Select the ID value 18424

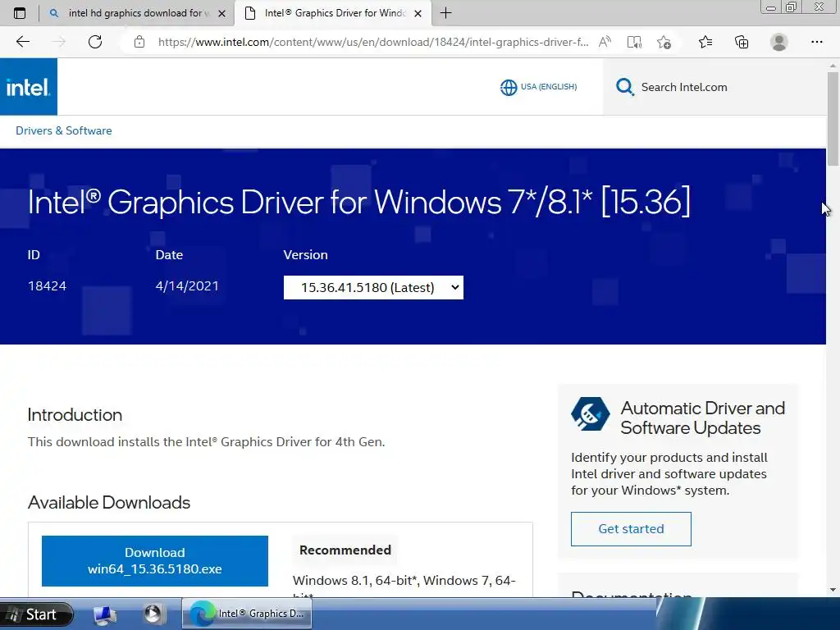pos(47,286)
